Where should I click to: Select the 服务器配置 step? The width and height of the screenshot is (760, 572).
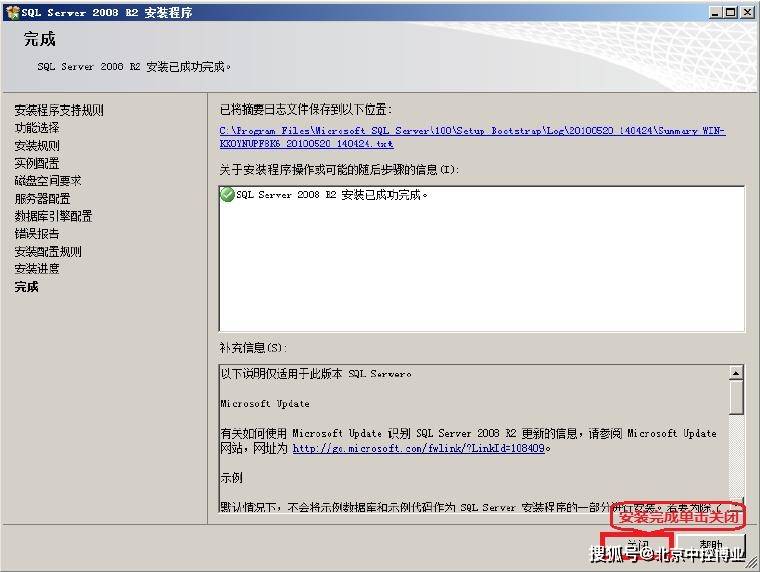click(x=42, y=199)
